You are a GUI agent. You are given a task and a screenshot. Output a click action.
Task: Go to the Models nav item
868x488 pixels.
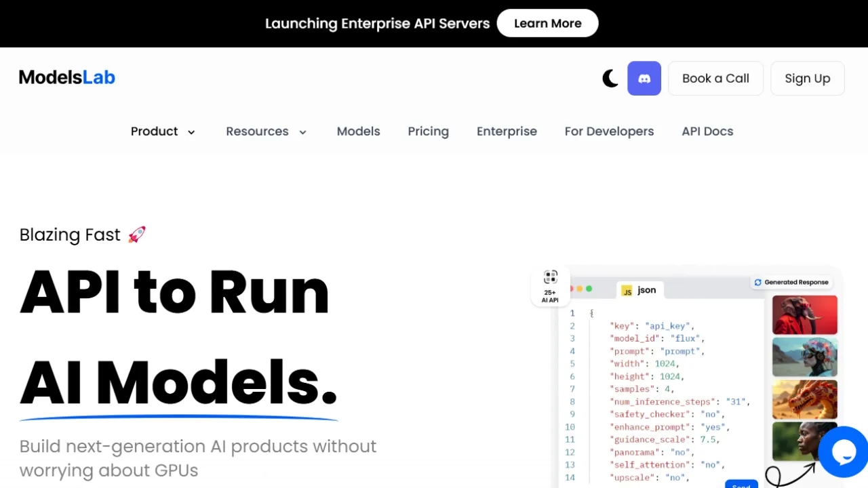tap(358, 131)
